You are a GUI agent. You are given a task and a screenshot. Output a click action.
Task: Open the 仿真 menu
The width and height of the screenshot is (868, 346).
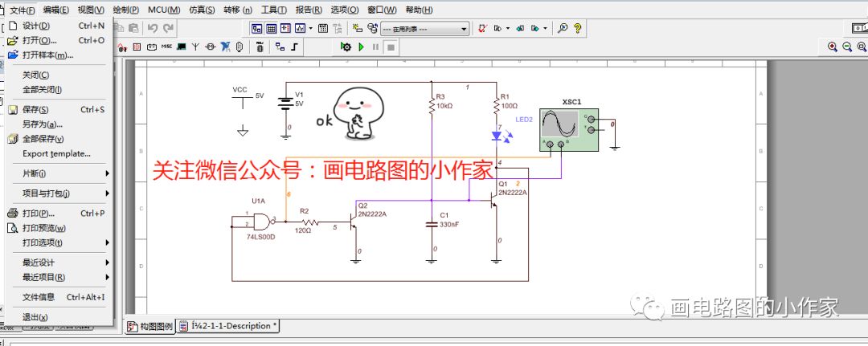202,10
